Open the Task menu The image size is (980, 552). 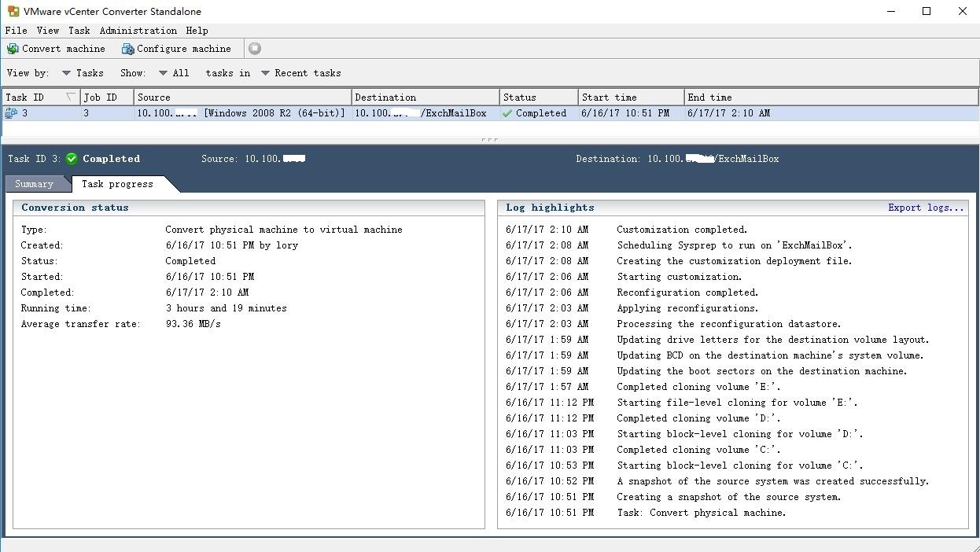pyautogui.click(x=79, y=31)
